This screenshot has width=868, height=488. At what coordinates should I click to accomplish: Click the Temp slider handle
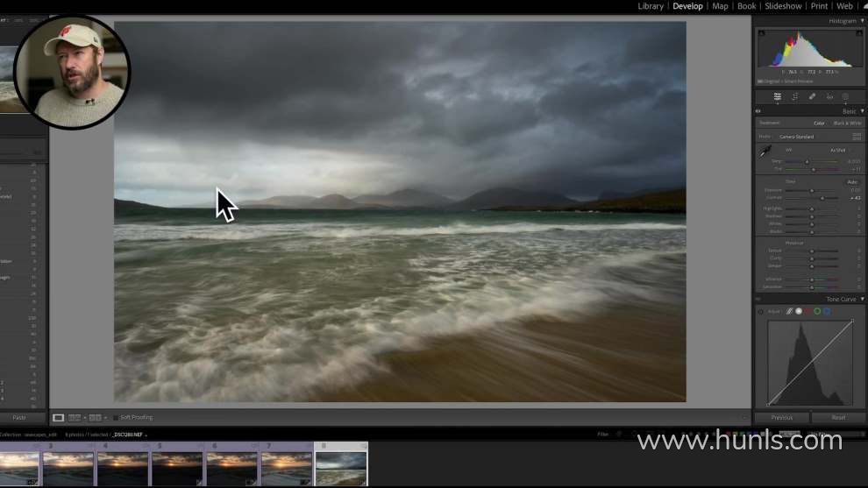[x=807, y=161]
